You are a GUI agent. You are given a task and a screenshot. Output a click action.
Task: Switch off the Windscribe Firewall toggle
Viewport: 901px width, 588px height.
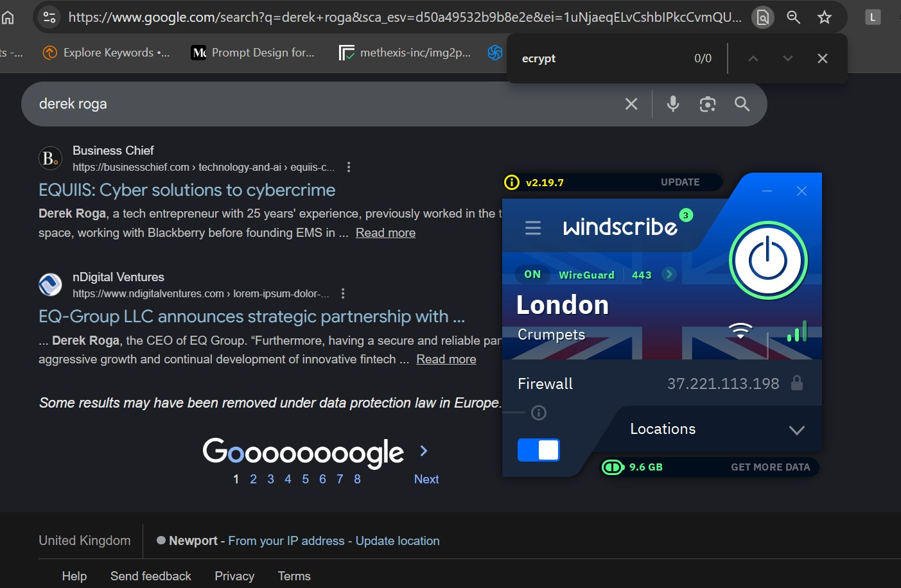click(x=538, y=450)
